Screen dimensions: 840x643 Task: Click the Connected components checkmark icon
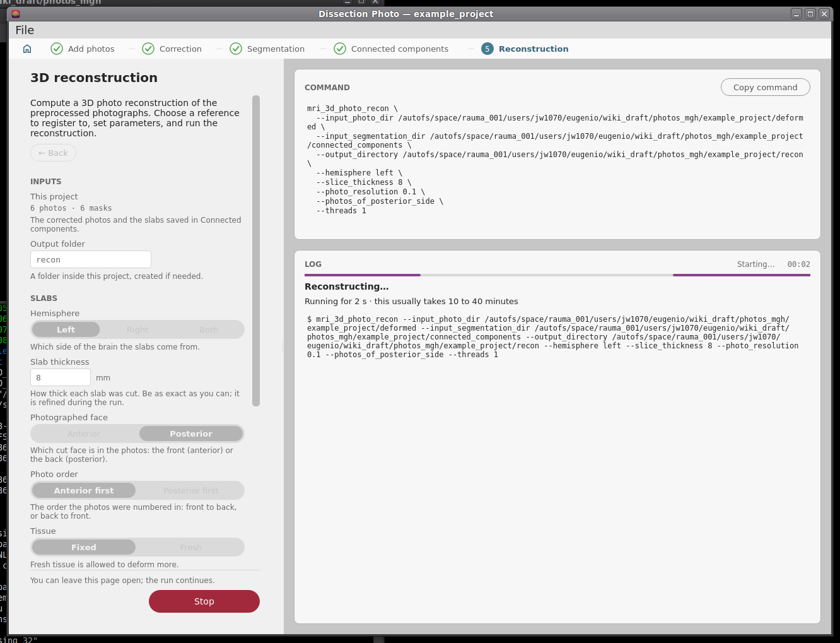[340, 49]
